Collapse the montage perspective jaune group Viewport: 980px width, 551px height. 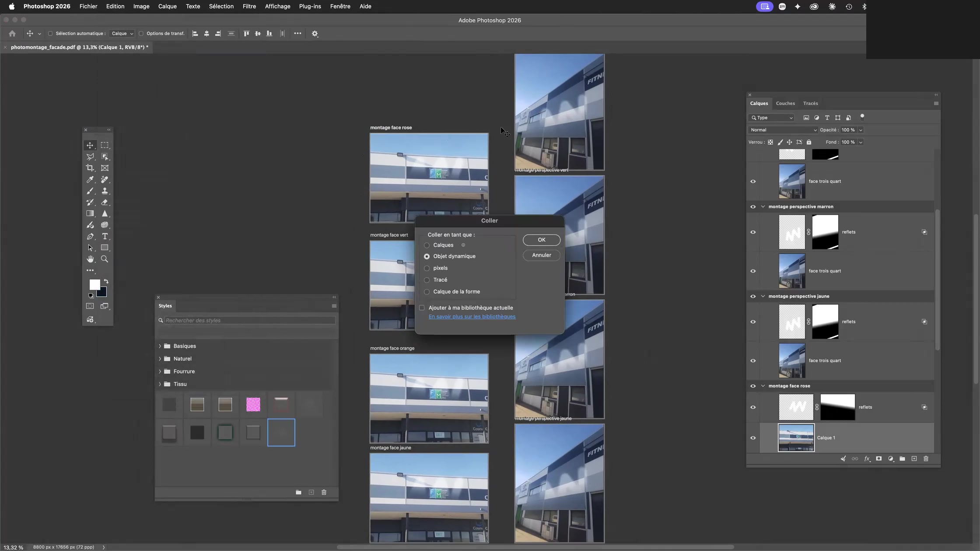tap(763, 296)
